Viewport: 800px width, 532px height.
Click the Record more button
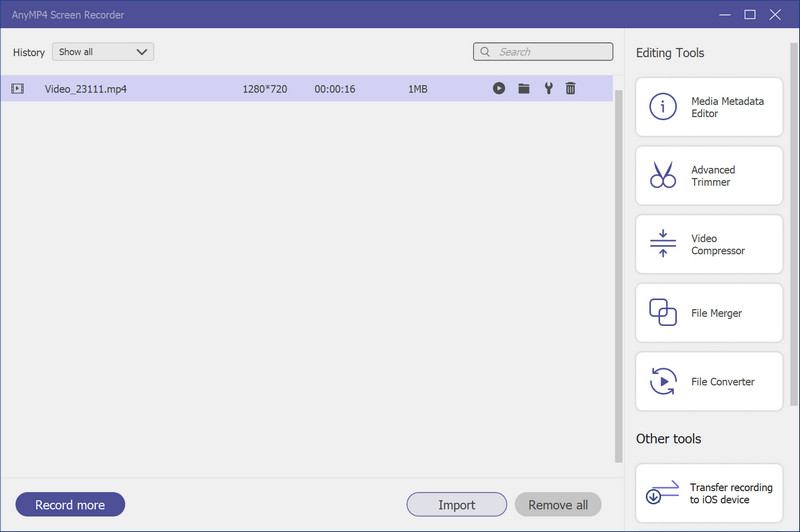click(70, 505)
